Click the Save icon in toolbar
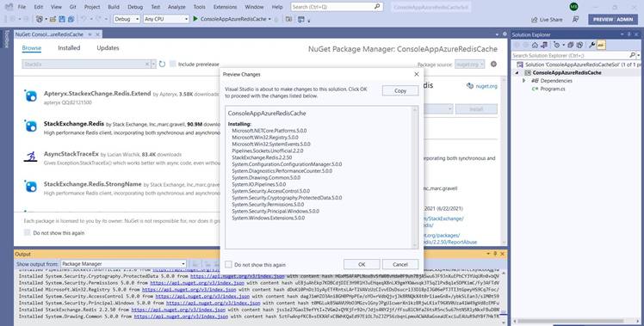 pos(62,19)
